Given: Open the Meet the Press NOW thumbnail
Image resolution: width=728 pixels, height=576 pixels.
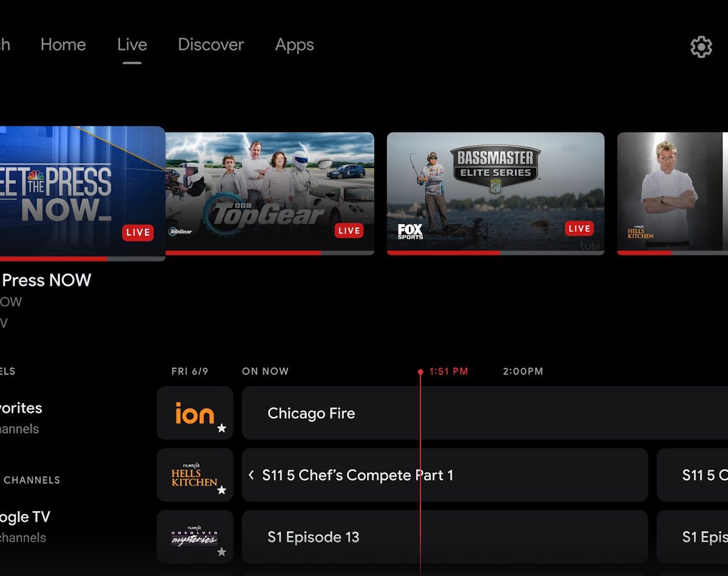Looking at the screenshot, I should (79, 191).
